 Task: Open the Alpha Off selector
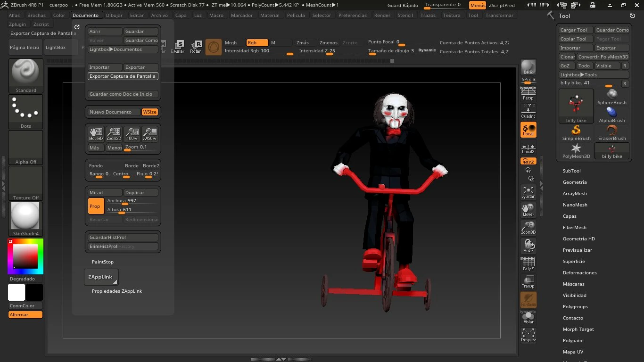pyautogui.click(x=26, y=148)
